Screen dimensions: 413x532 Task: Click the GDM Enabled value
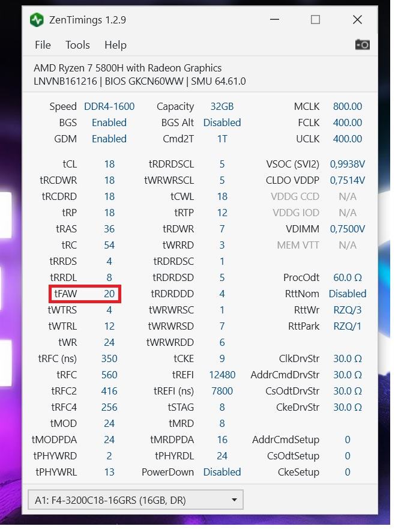(109, 139)
